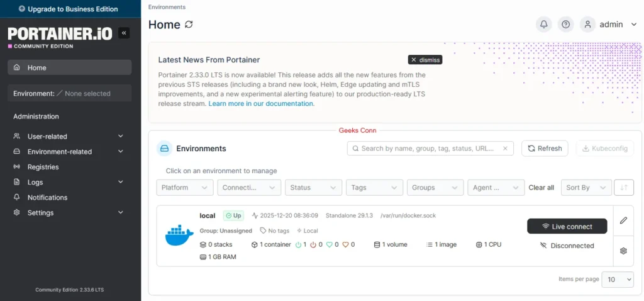Open the Groups filter dropdown
Screen dimensions: 644x301
(435, 188)
